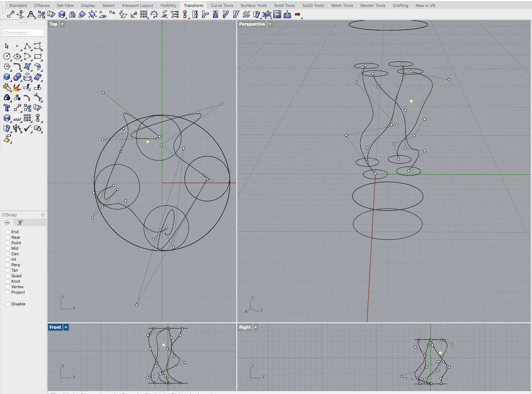The image size is (532, 394).
Task: Select the Ellipse tool in the sidebar
Action: point(17,56)
